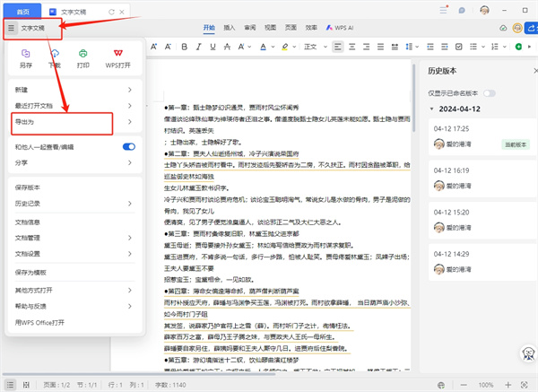Click the bulleted list icon

[473, 47]
